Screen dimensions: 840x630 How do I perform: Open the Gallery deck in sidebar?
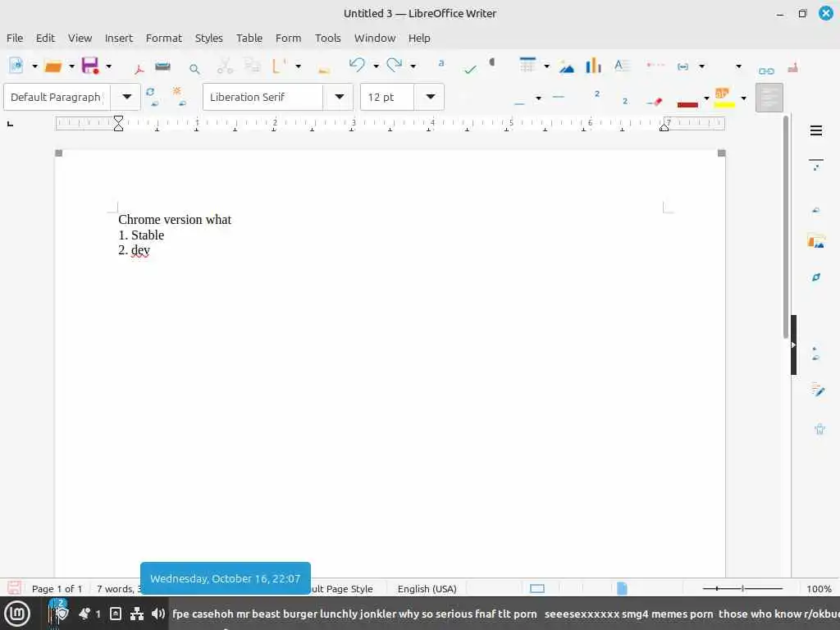pos(816,241)
